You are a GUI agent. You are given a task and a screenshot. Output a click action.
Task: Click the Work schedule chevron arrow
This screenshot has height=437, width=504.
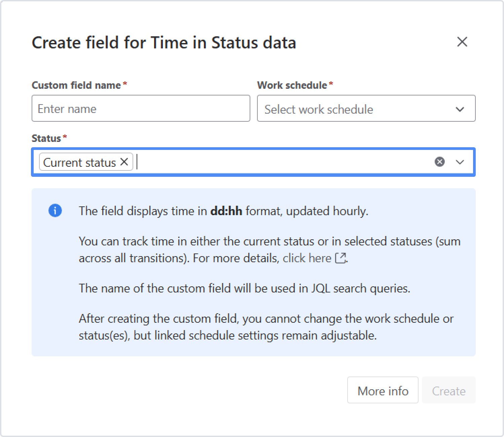(x=460, y=109)
